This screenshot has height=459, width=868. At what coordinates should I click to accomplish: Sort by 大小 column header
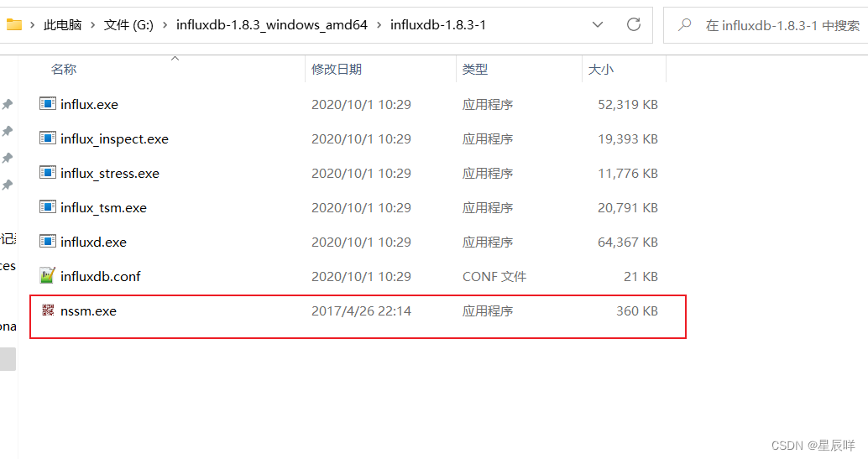(600, 69)
